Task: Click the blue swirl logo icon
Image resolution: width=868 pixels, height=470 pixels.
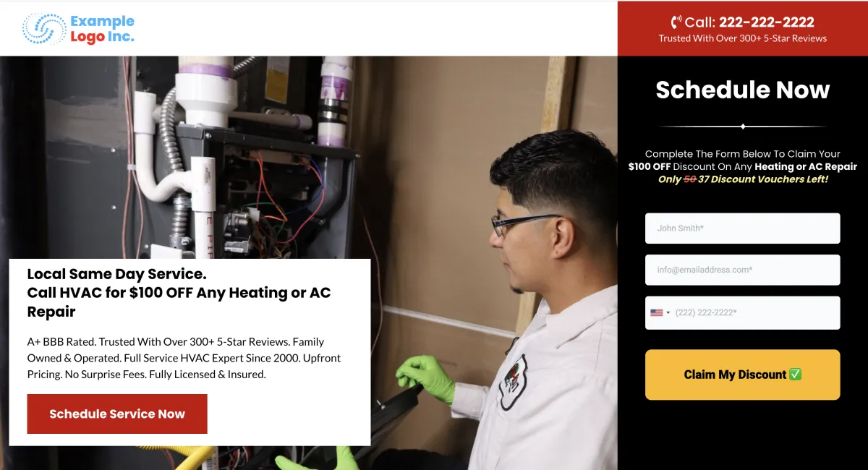Action: click(44, 29)
